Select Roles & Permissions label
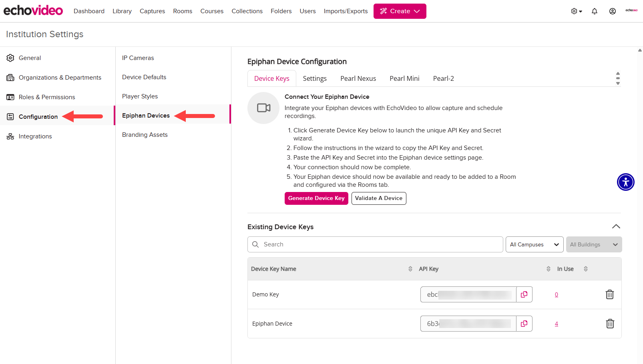 click(x=47, y=97)
